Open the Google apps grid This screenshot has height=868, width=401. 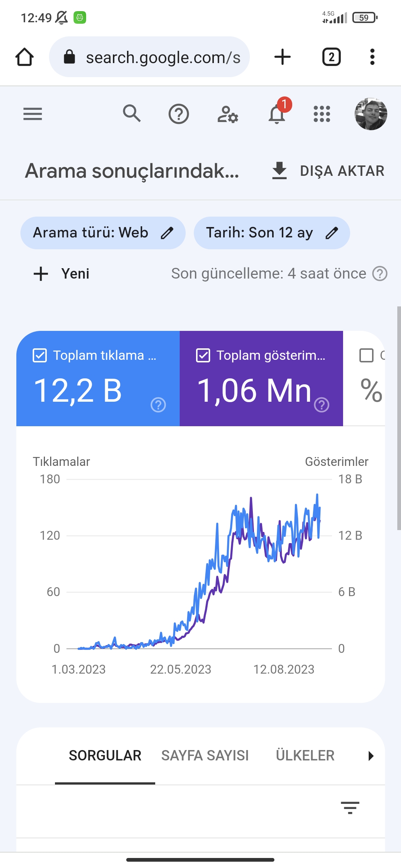pos(322,114)
